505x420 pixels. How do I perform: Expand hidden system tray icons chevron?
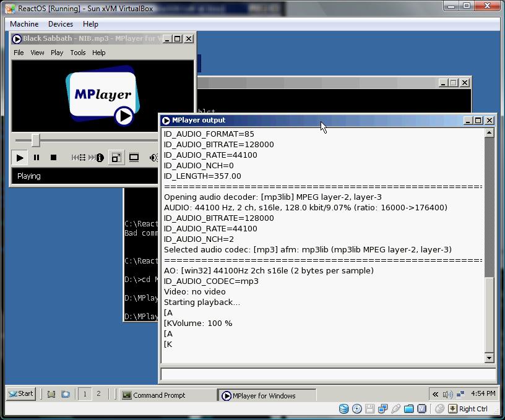[x=436, y=394]
